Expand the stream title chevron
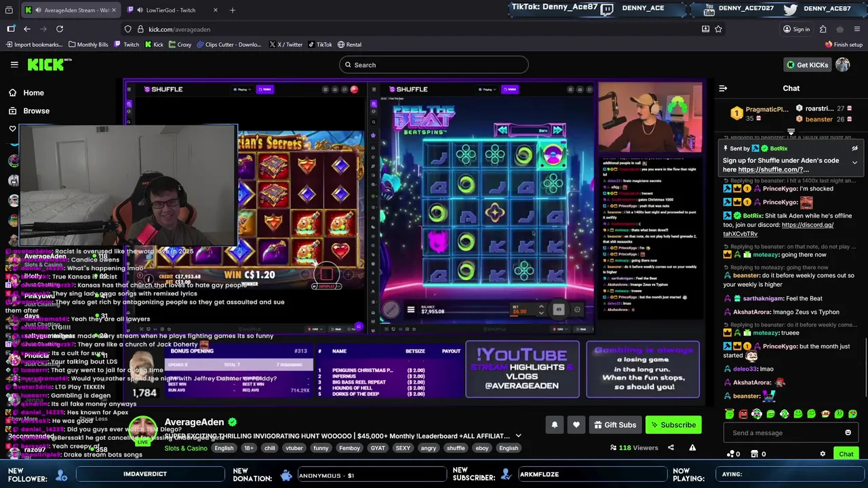The height and width of the screenshot is (488, 868). [x=518, y=436]
